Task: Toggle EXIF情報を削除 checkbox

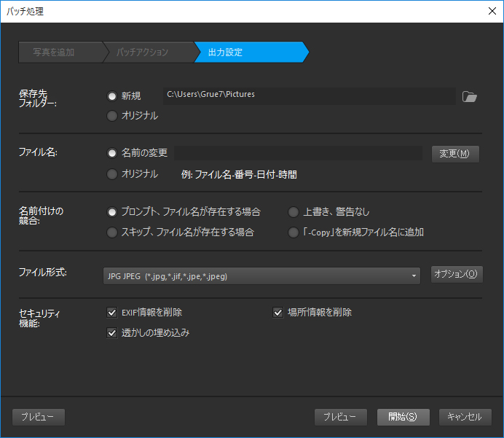Action: pos(112,312)
